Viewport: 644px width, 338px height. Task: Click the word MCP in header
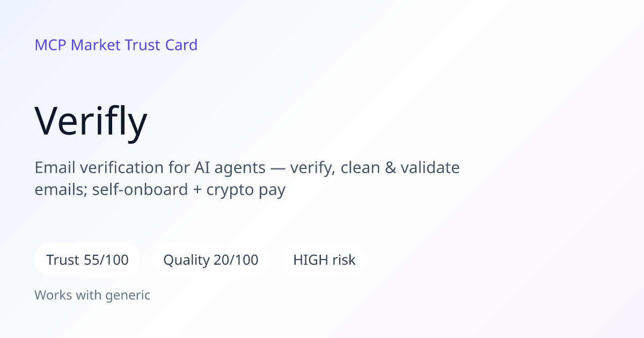[50, 45]
